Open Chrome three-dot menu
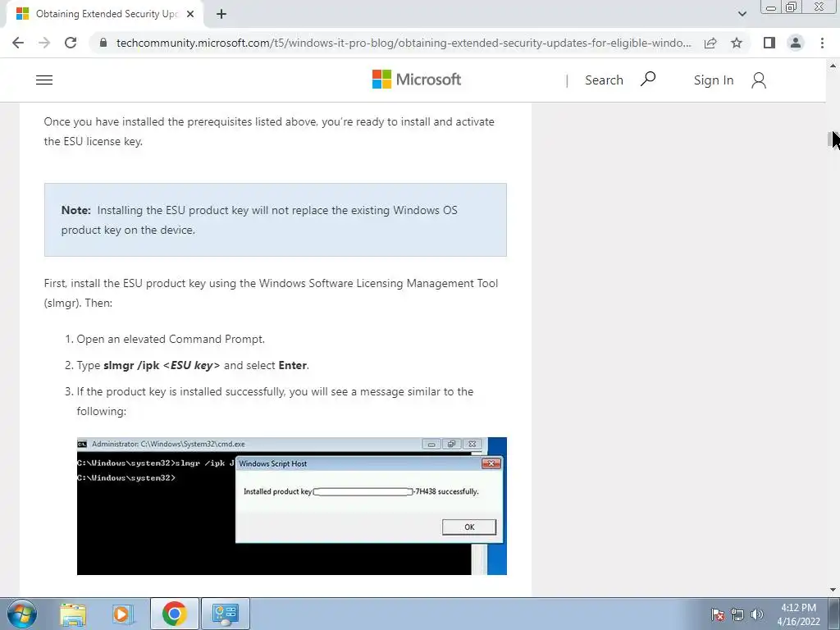This screenshot has width=840, height=630. [822, 43]
